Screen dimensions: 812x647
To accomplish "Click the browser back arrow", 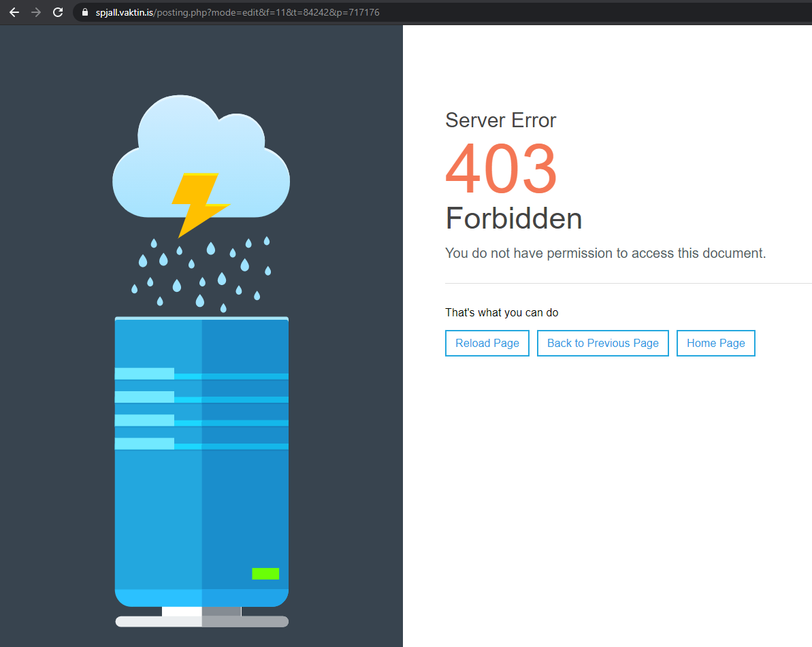I will (x=14, y=12).
